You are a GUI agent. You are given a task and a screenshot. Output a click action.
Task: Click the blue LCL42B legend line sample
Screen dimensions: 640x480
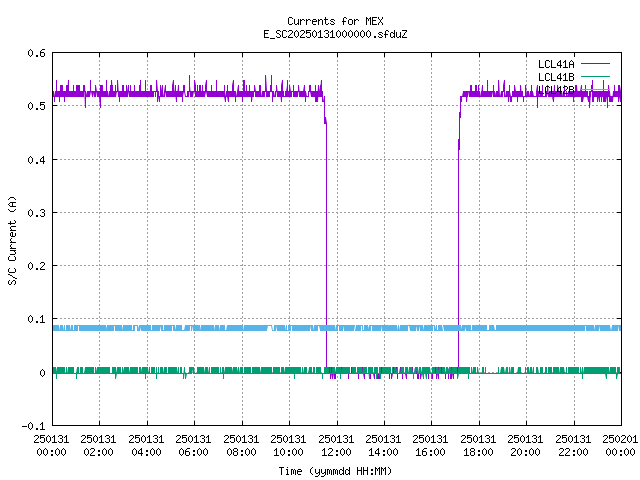[595, 89]
